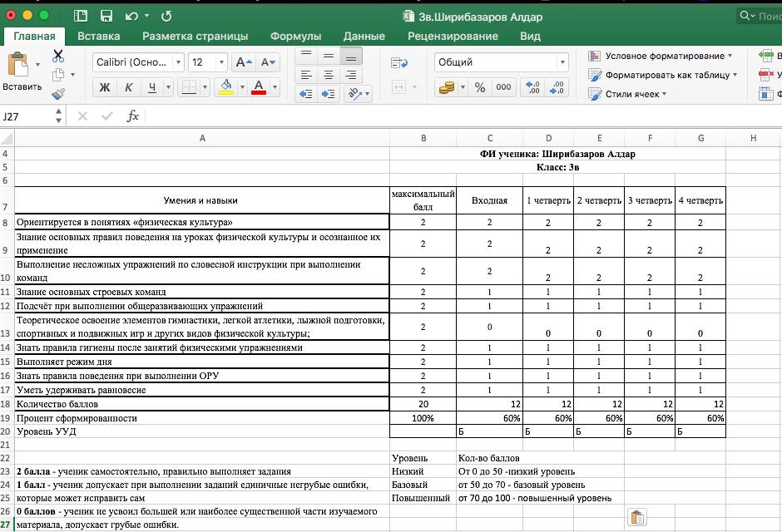Redo action with circular arrow

coord(166,16)
